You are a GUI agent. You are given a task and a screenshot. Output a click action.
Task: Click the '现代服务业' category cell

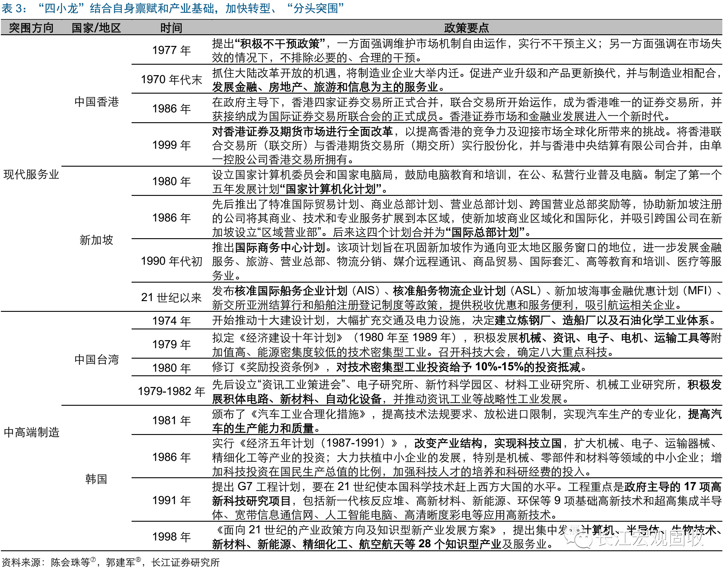[31, 174]
